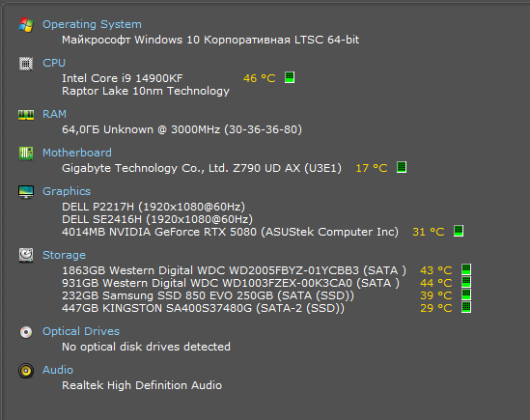The width and height of the screenshot is (530, 420).
Task: Open the Motherboard section heading
Action: 77,153
